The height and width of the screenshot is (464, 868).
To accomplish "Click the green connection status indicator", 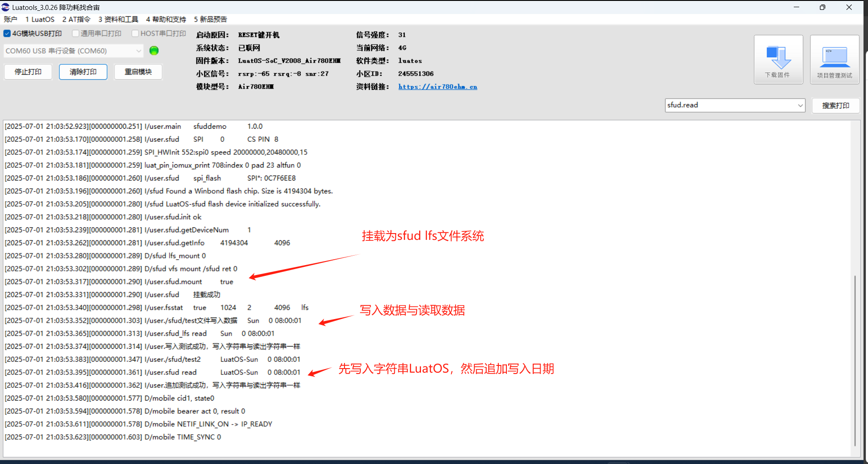I will click(154, 50).
